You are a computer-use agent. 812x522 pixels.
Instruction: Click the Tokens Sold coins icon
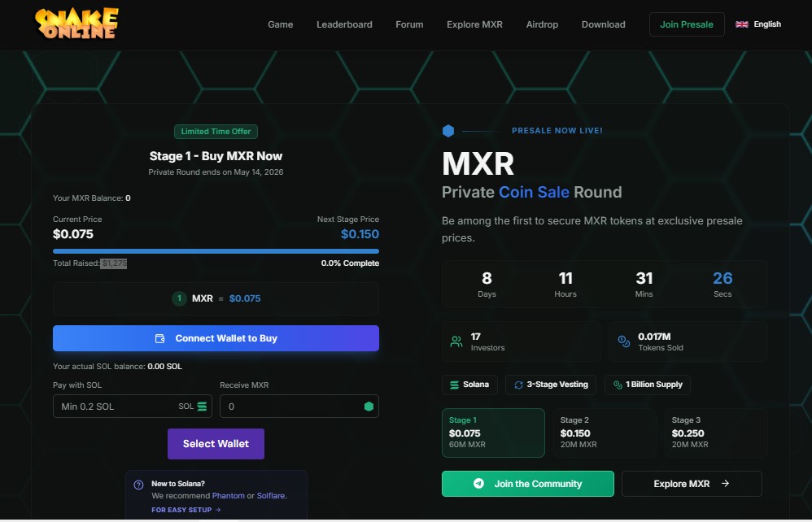[624, 341]
